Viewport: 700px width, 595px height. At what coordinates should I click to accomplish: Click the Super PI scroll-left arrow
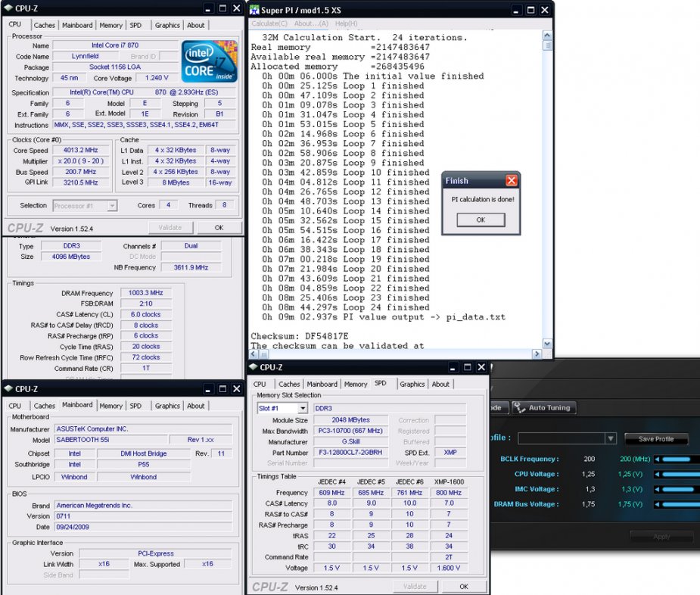(254, 354)
